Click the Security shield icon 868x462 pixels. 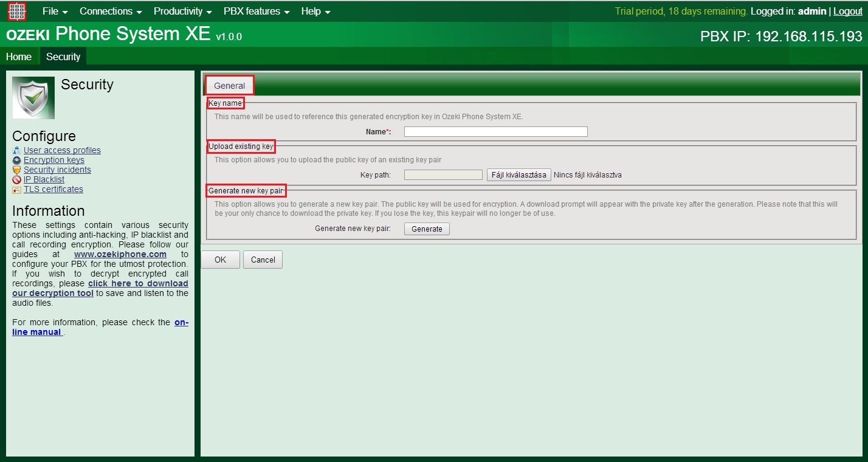click(x=33, y=97)
